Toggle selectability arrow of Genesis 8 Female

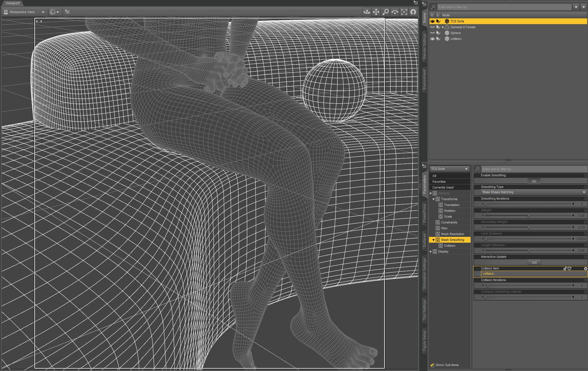[x=439, y=27]
